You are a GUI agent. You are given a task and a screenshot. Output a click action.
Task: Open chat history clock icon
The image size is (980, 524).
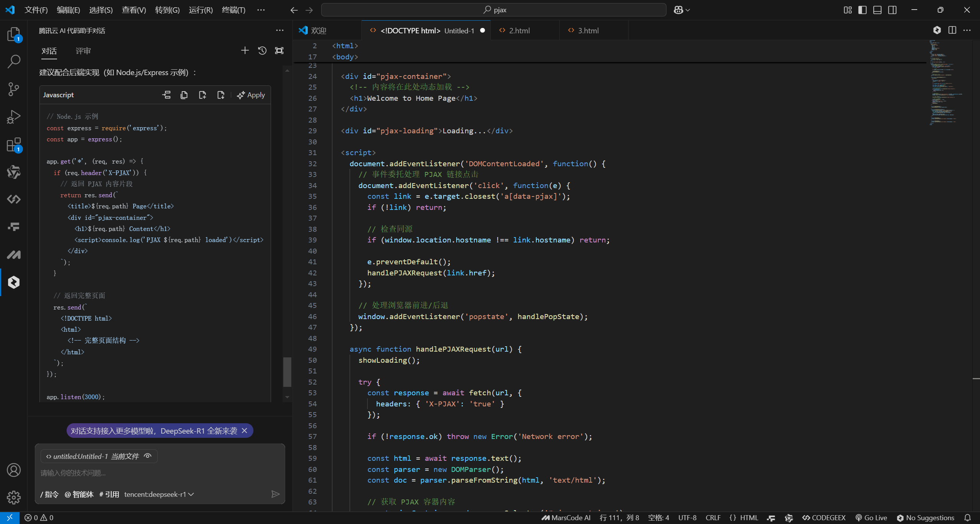pyautogui.click(x=262, y=51)
